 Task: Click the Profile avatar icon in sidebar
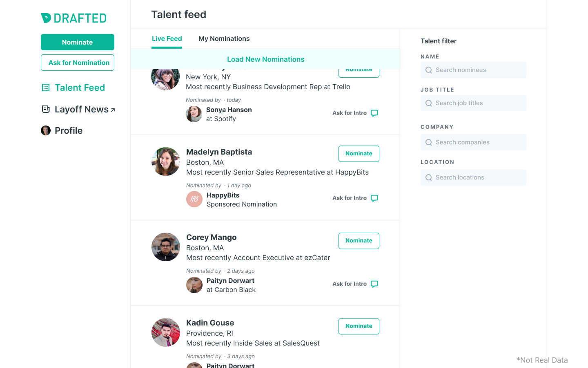pos(46,130)
